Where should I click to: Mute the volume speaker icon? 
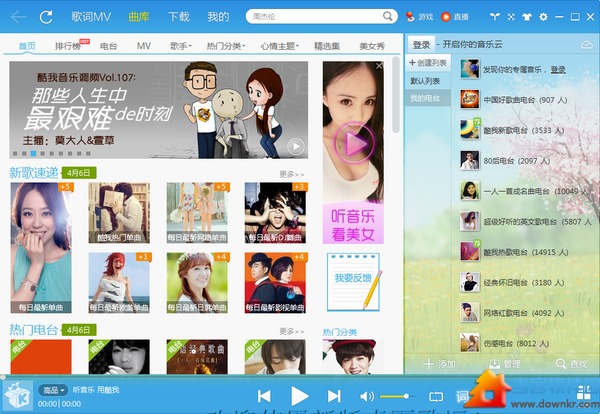tap(367, 396)
